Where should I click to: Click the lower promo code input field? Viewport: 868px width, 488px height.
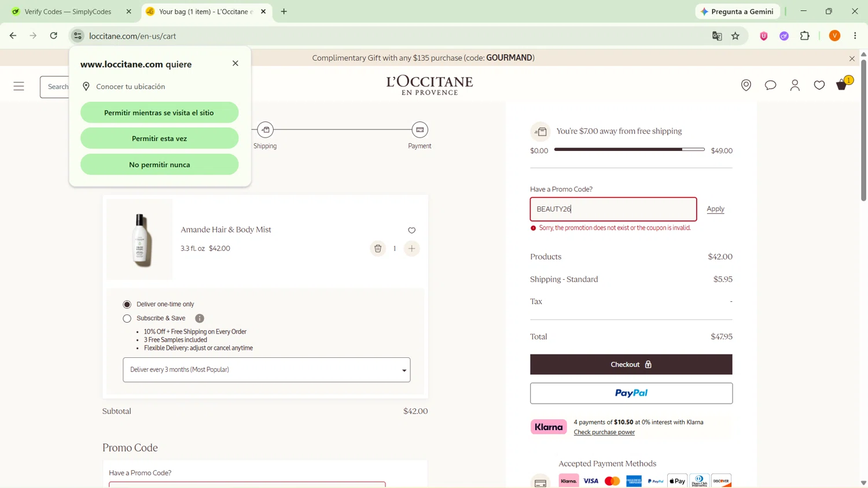(247, 485)
